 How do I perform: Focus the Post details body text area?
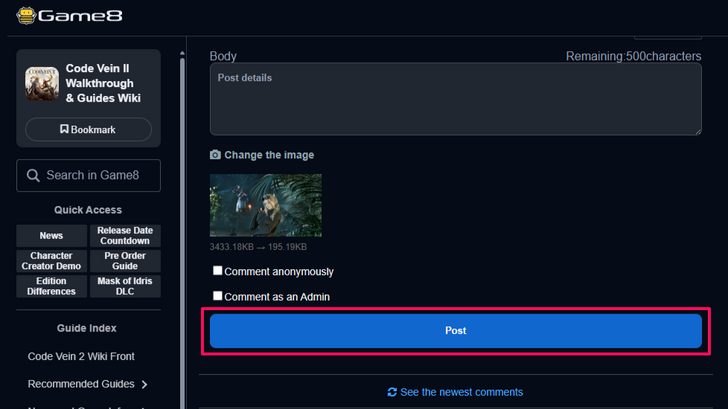(x=455, y=99)
